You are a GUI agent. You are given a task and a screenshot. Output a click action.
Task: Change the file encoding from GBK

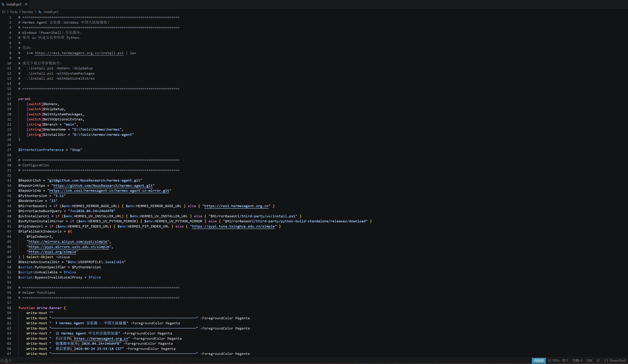(x=589, y=361)
